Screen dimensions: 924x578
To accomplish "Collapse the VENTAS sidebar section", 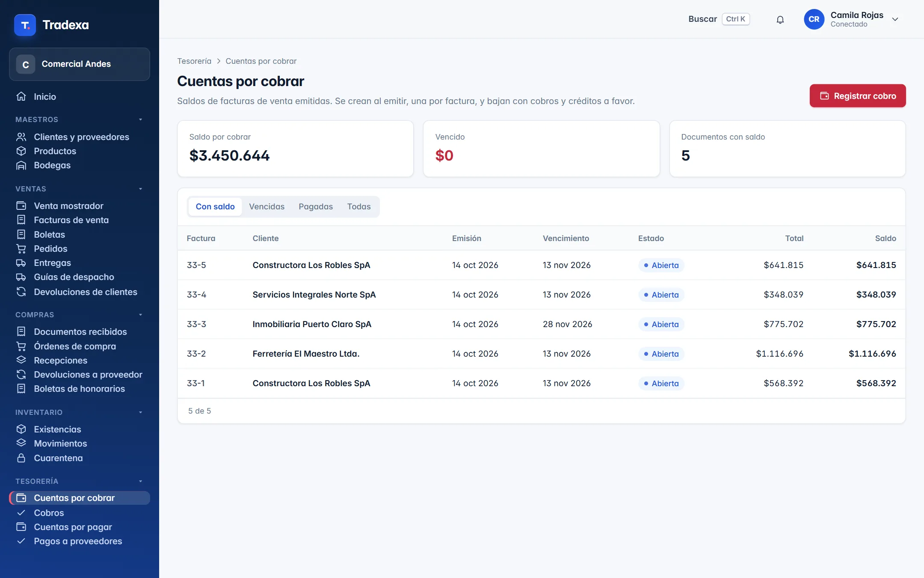I will click(x=140, y=189).
